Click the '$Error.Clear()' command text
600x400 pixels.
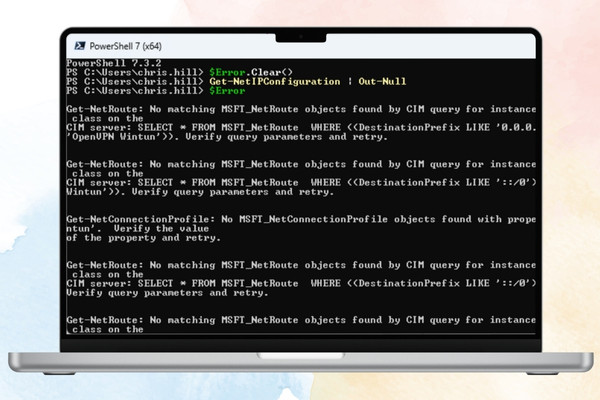coord(251,72)
